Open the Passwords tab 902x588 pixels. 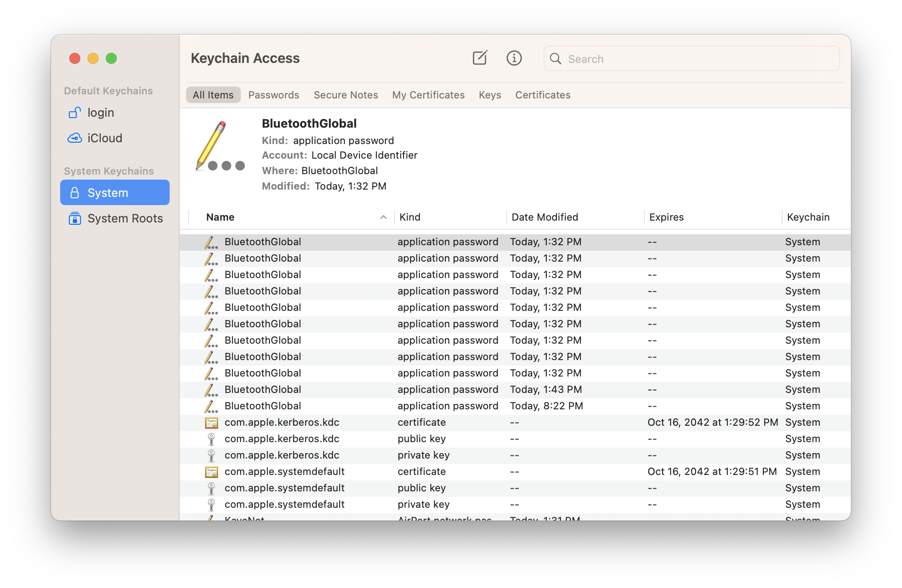point(274,95)
